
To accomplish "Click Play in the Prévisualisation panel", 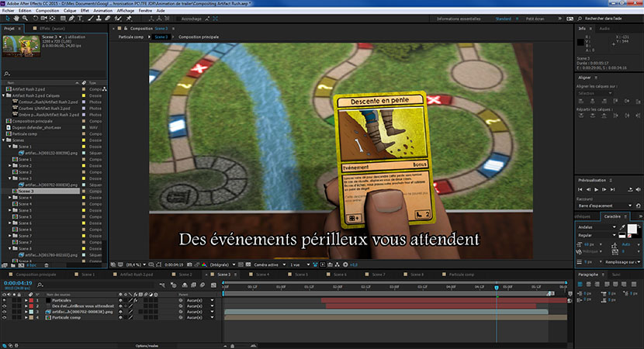I will point(596,189).
